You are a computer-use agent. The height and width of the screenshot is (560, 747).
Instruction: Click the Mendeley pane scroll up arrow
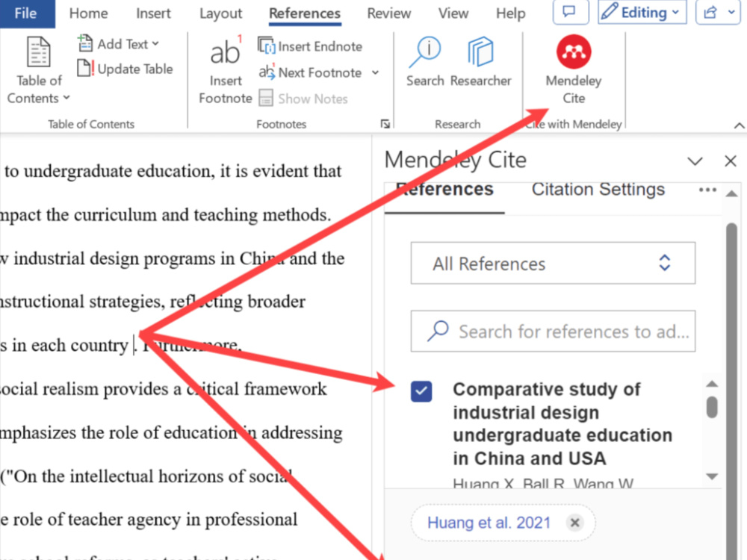point(731,194)
